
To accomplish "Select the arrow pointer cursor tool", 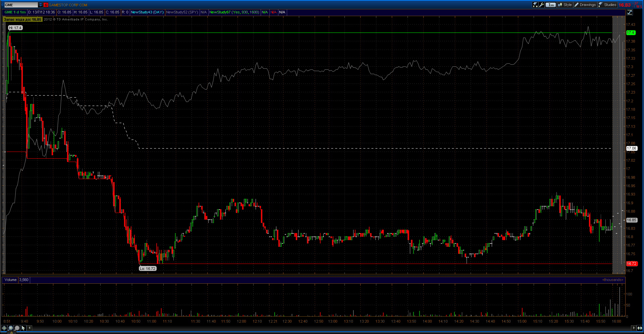I will pyautogui.click(x=23, y=328).
